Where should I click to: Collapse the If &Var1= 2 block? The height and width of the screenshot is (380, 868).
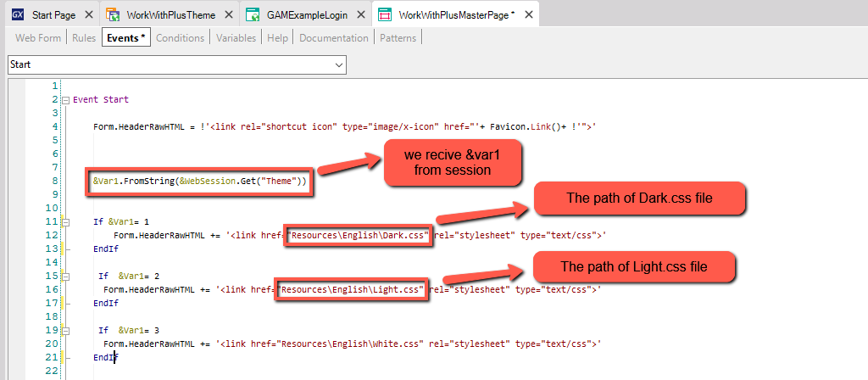(66, 276)
